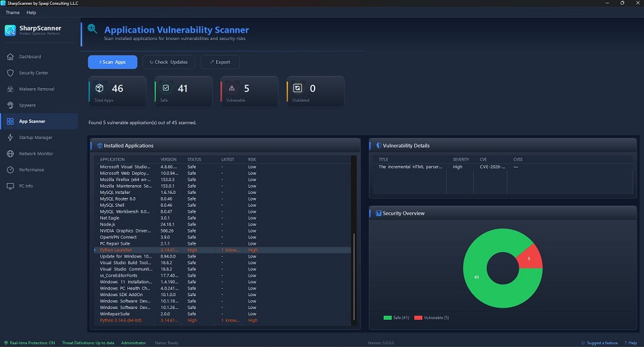Viewport: 644px width, 347px height.
Task: Click the STATUS column header
Action: [195, 159]
